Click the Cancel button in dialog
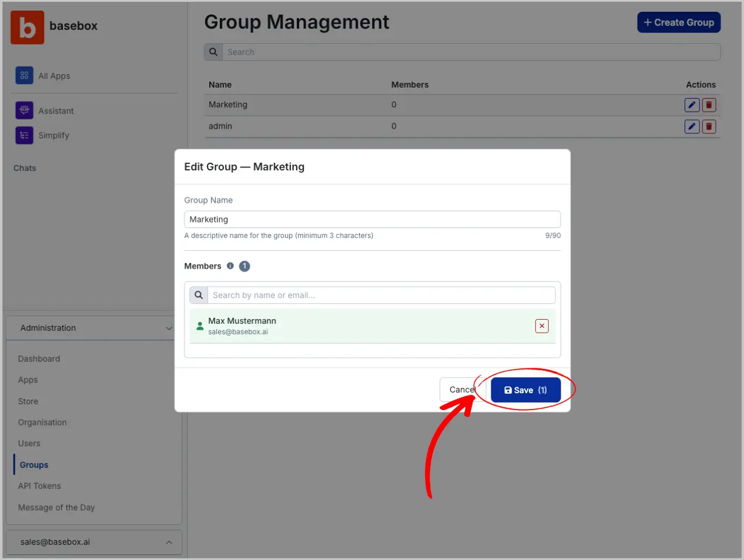The width and height of the screenshot is (744, 560). coord(459,390)
